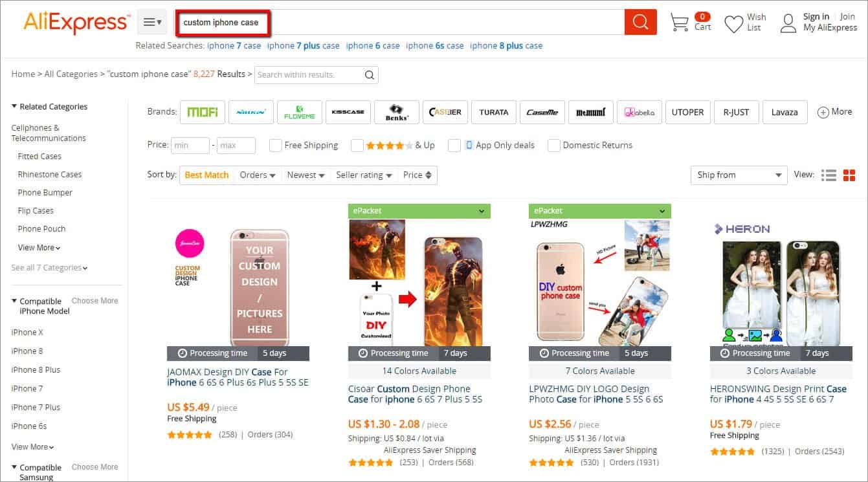
Task: Open the Orders sort dropdown
Action: click(257, 175)
